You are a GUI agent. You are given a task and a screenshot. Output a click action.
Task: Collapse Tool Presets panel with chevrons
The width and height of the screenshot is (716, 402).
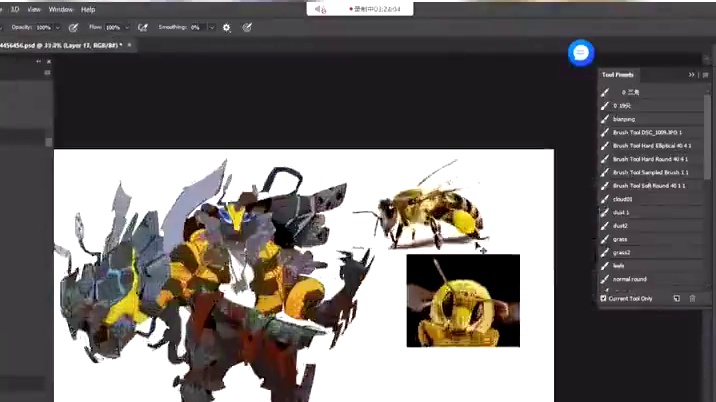click(691, 75)
